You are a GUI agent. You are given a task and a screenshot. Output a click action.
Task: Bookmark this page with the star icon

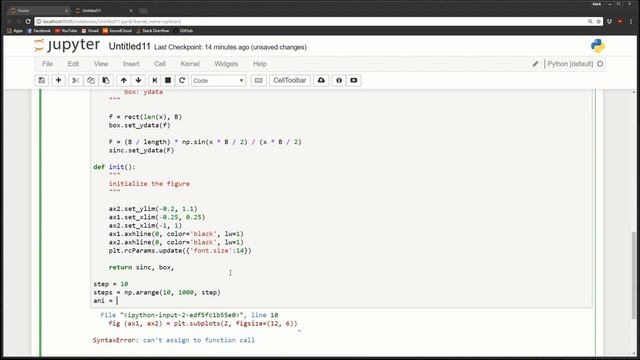click(x=599, y=21)
